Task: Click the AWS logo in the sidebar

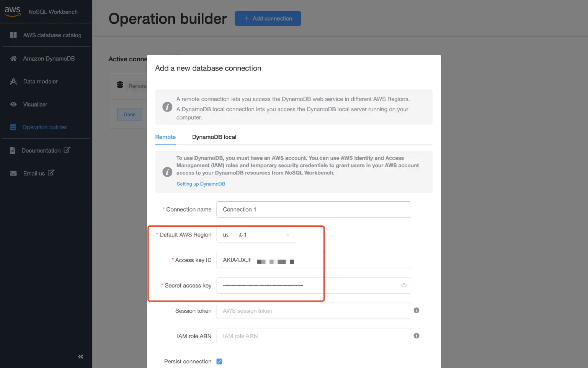Action: tap(12, 11)
